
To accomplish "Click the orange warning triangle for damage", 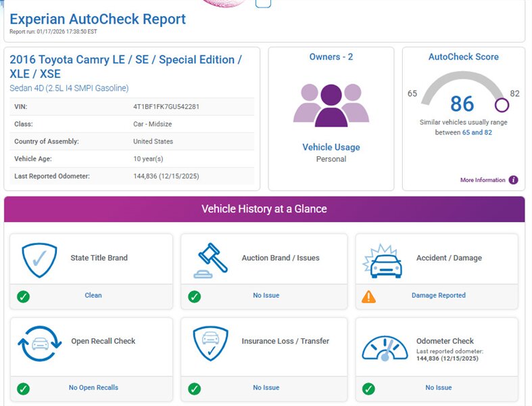I will (x=368, y=296).
